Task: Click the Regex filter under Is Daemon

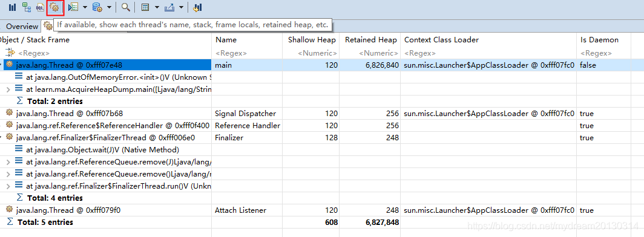Action: click(x=596, y=53)
